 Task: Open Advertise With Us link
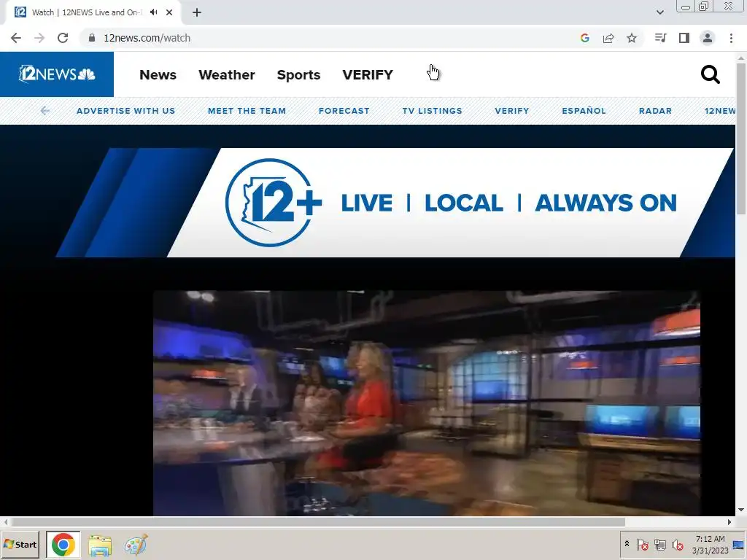[x=125, y=111]
